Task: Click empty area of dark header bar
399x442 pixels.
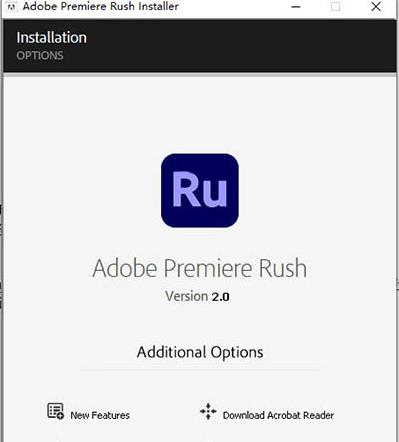Action: (233, 46)
